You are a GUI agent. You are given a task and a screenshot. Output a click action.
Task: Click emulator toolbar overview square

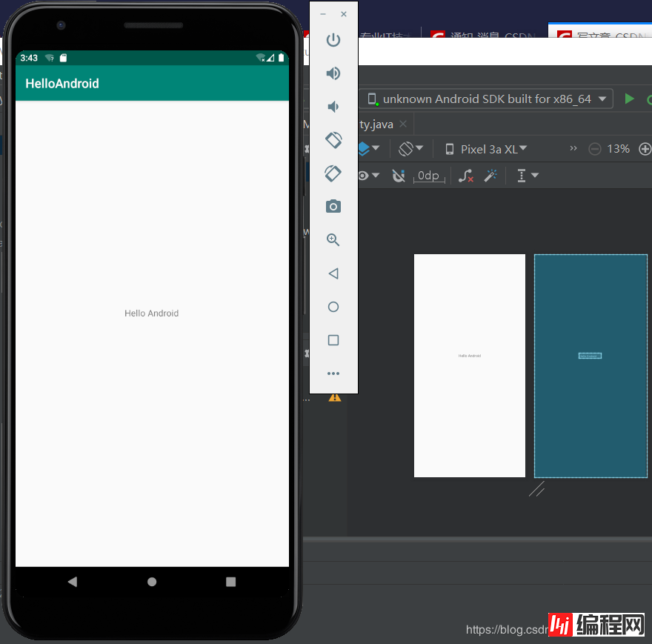click(333, 340)
